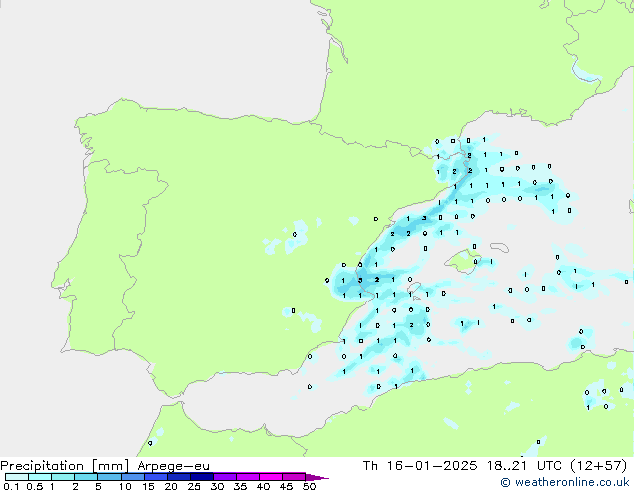Click the "(12+57)" forecast run label
Image resolution: width=634 pixels, height=490 pixels.
(598, 466)
